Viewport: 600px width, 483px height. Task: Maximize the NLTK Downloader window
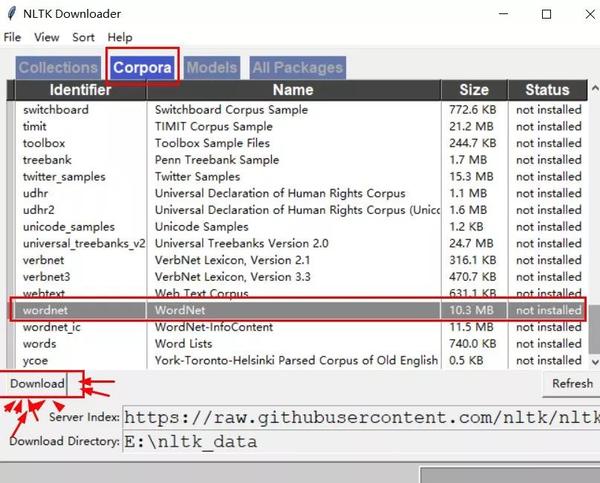[x=546, y=14]
